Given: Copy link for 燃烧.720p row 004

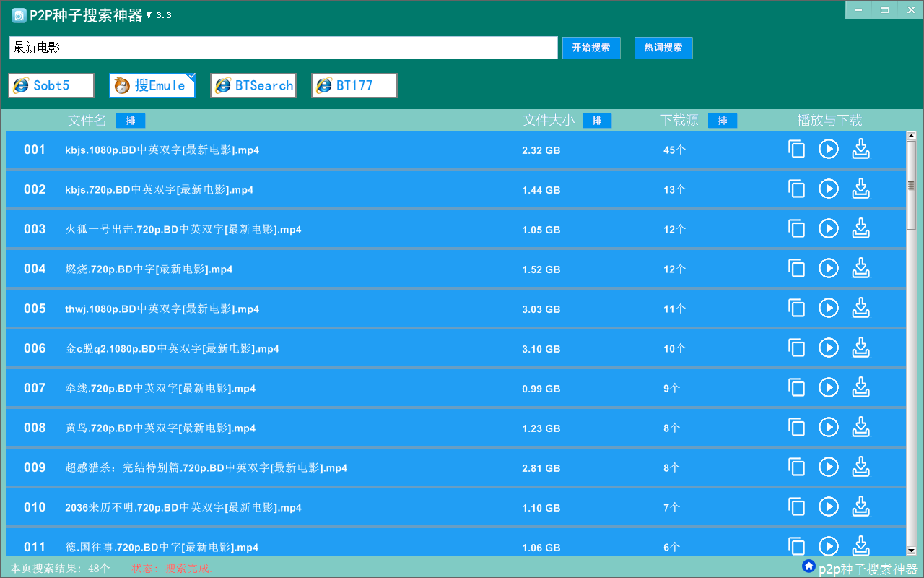Looking at the screenshot, I should tap(796, 269).
